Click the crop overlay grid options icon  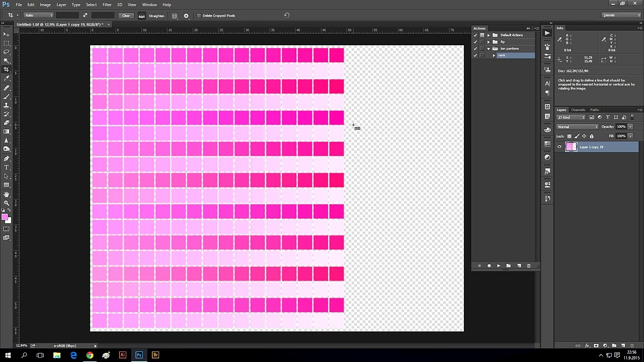pyautogui.click(x=175, y=16)
